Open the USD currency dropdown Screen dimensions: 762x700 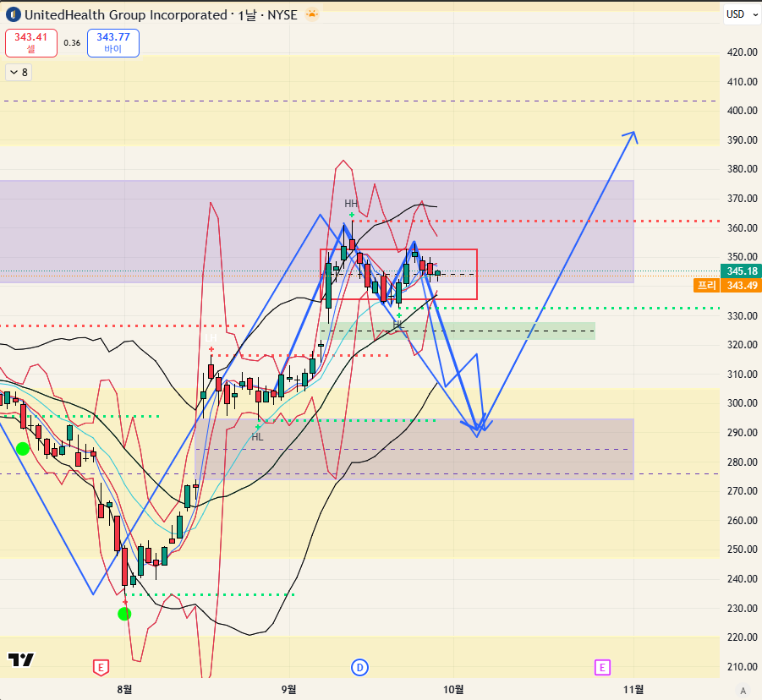[742, 14]
